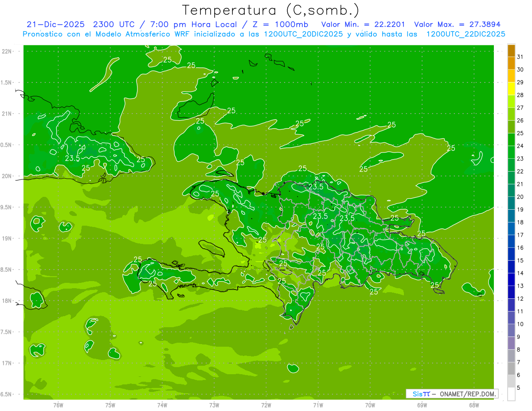This screenshot has width=532, height=411.
Task: Click the "28" label on the color legend
Action: (520, 95)
